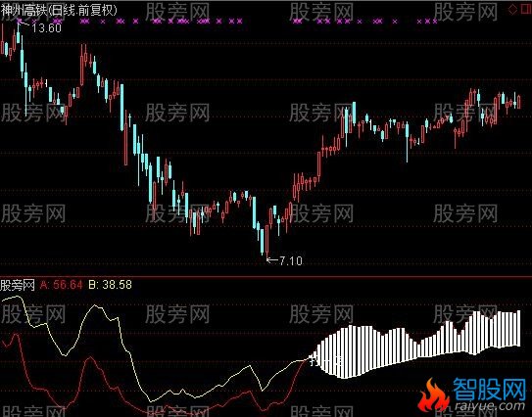Click the 股旁网 indicator name beside A: 56.64
The image size is (532, 417).
point(18,285)
